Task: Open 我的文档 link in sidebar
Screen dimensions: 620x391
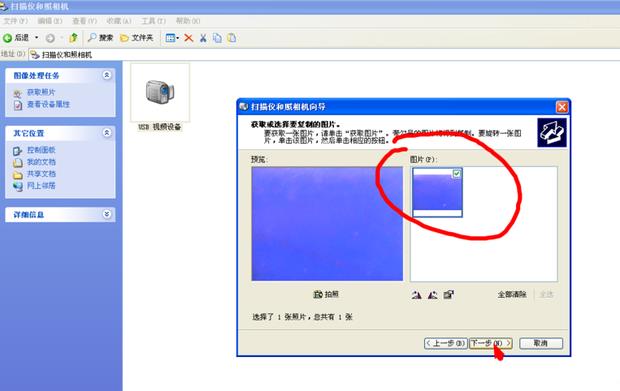Action: (x=41, y=162)
